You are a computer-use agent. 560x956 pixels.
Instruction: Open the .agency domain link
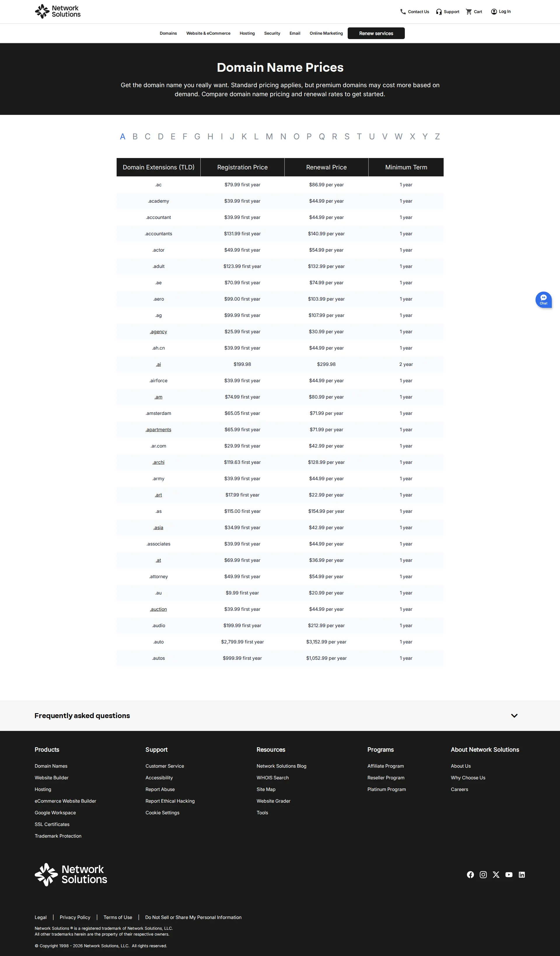pyautogui.click(x=158, y=331)
